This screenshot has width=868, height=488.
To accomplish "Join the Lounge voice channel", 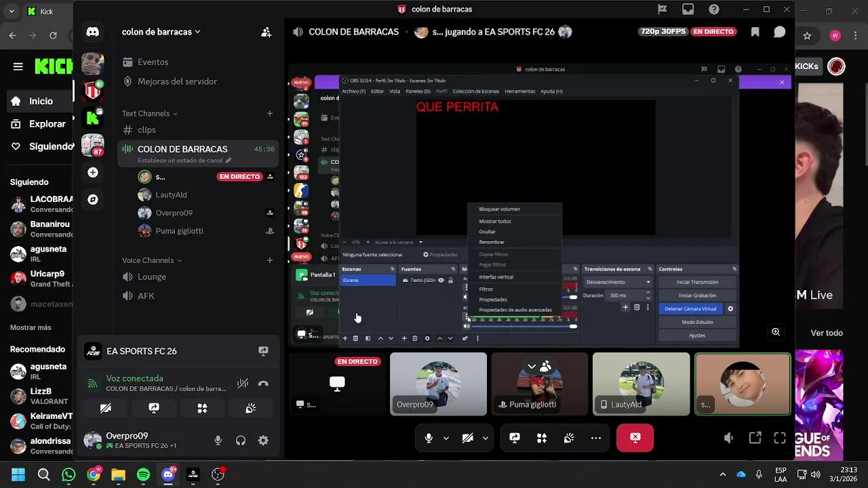I will coord(198,277).
